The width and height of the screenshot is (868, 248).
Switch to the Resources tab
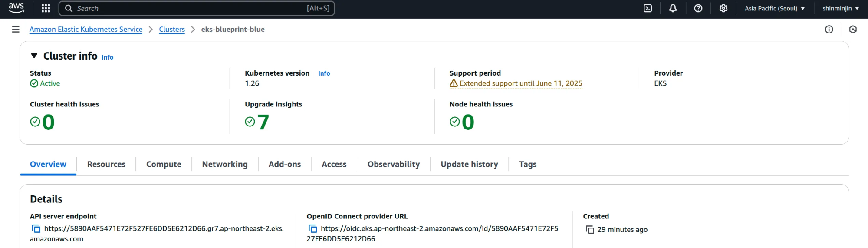[106, 164]
